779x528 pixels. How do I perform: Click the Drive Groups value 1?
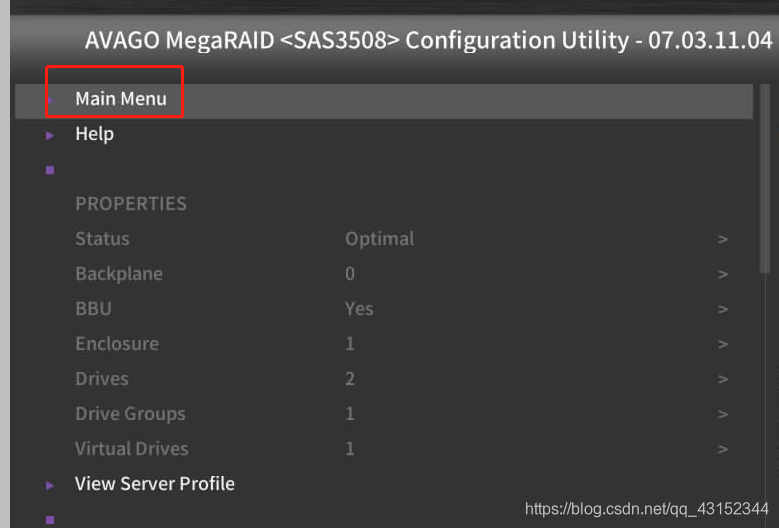[350, 414]
